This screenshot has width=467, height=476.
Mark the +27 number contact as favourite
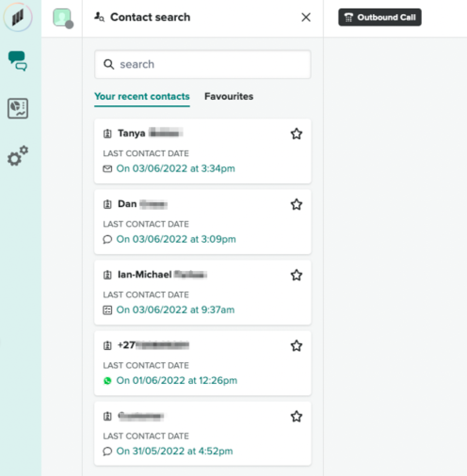(x=296, y=346)
